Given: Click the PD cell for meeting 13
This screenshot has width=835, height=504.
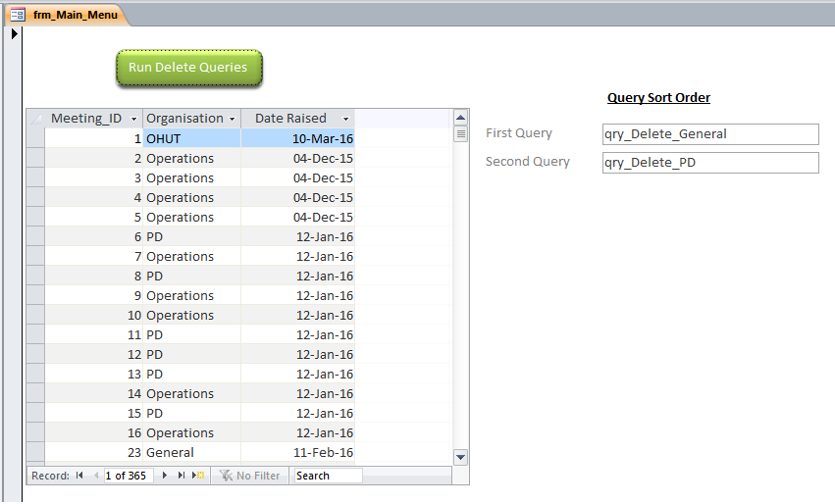Looking at the screenshot, I should (x=191, y=375).
